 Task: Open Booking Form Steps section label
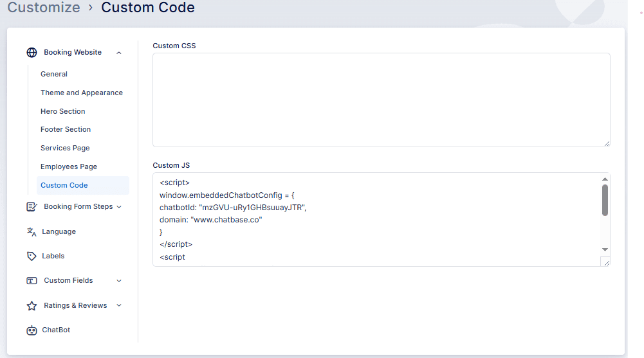click(78, 206)
